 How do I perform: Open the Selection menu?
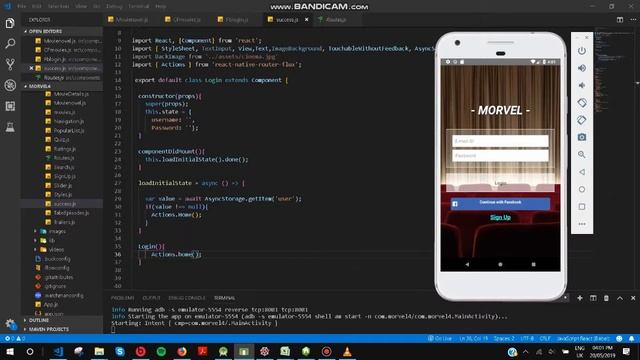pyautogui.click(x=58, y=6)
